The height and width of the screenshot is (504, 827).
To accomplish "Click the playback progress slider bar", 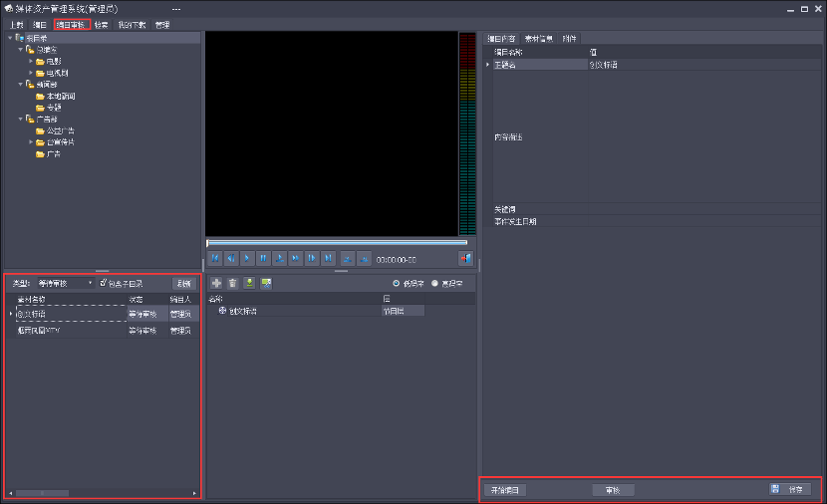I will point(337,242).
